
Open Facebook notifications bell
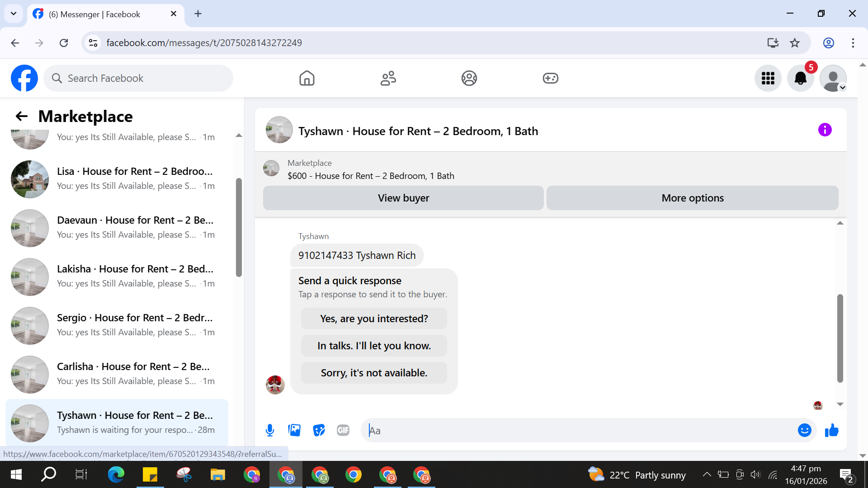800,78
